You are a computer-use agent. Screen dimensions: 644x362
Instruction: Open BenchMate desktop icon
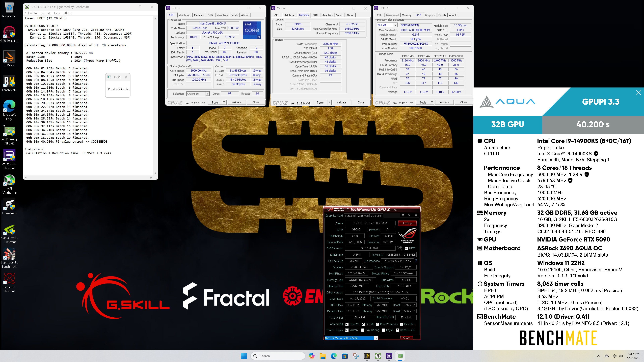coord(9,83)
